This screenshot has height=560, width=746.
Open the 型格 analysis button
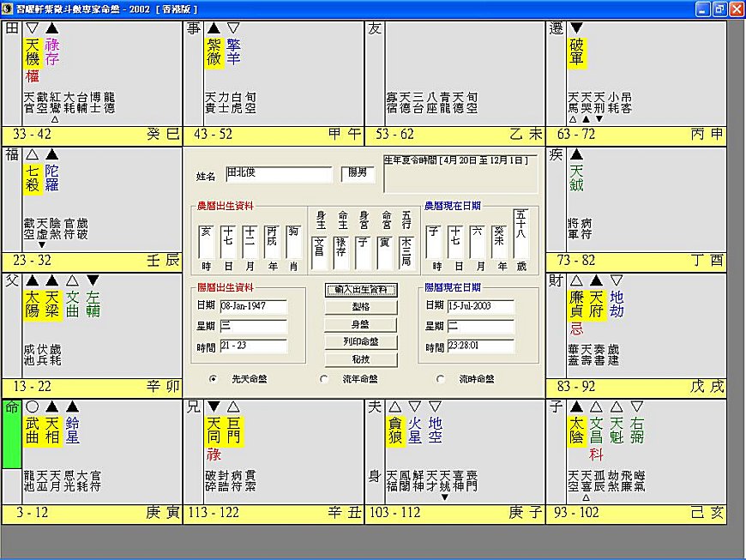(x=361, y=308)
